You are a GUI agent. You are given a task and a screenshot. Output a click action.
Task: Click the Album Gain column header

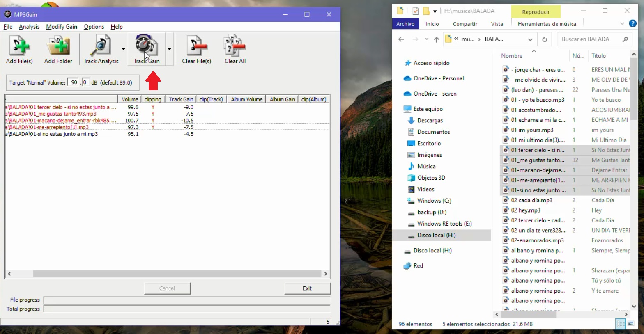click(282, 99)
